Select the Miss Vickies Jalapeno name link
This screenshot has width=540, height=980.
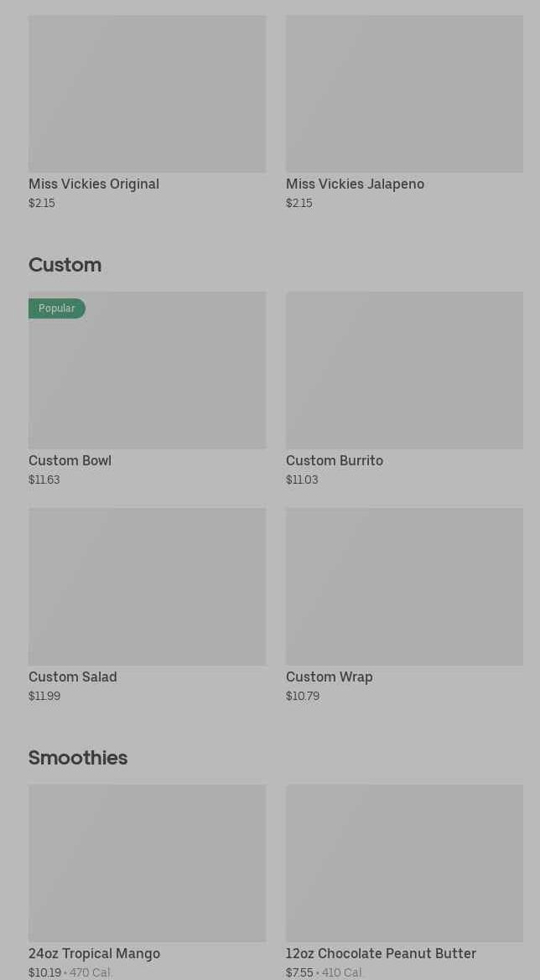[x=355, y=184]
